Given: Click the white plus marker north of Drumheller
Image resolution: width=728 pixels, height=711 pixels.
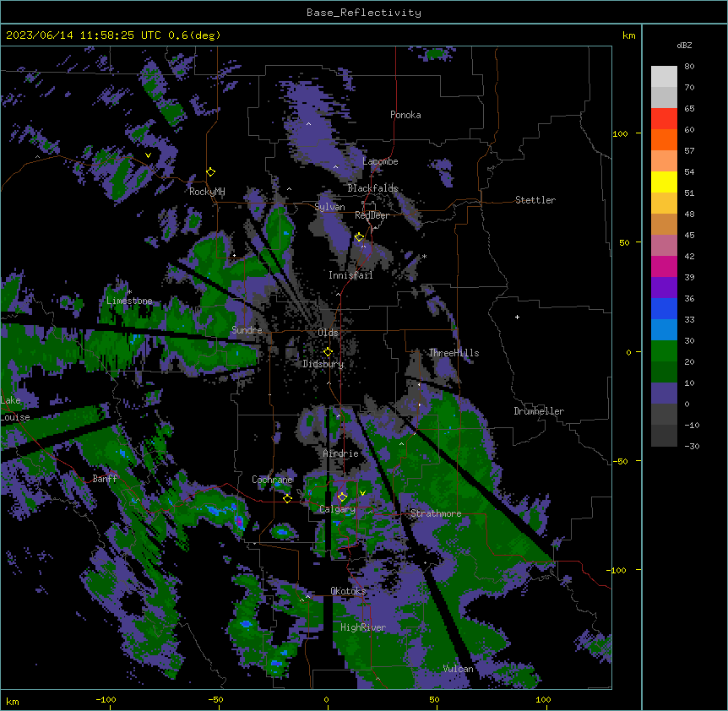Looking at the screenshot, I should tap(517, 317).
